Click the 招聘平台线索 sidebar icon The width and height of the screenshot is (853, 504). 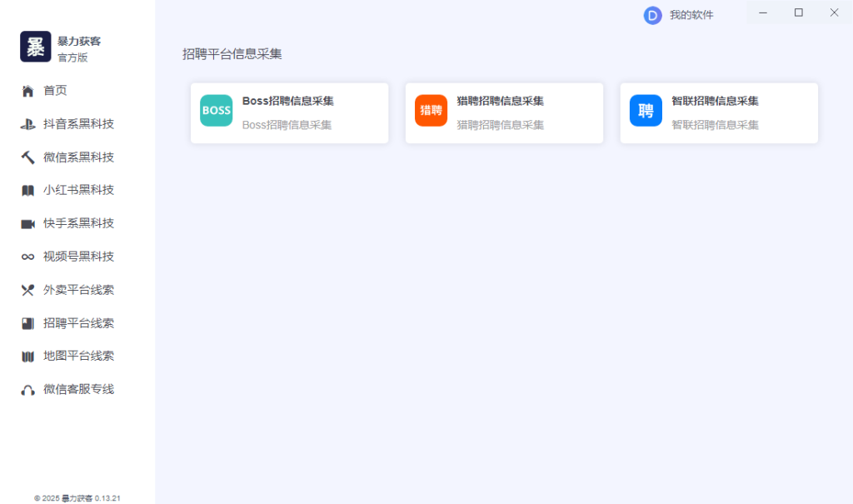tap(27, 323)
